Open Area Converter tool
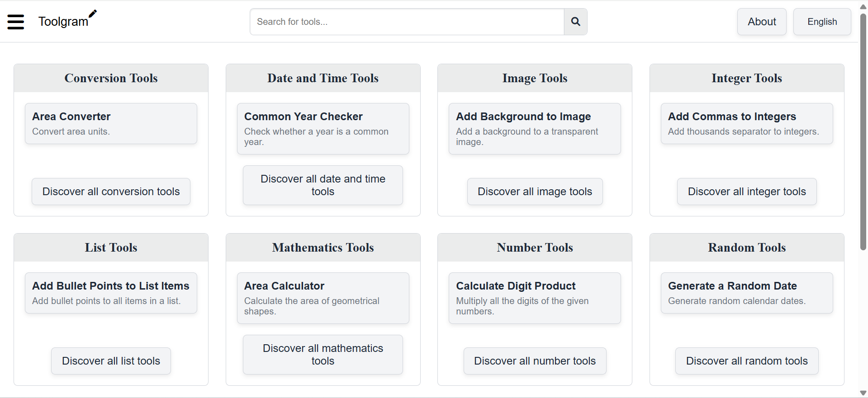Viewport: 868px width, 398px height. pos(111,123)
